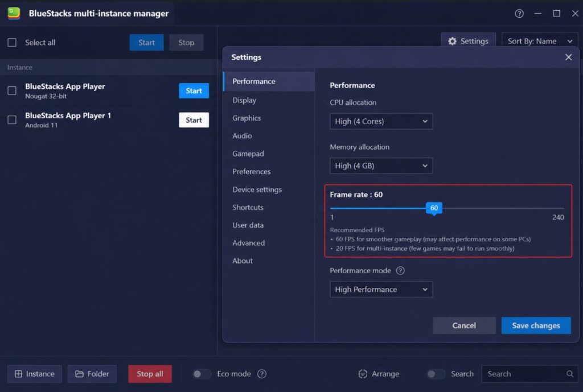Click the "Recommended FPS" text

tap(358, 230)
